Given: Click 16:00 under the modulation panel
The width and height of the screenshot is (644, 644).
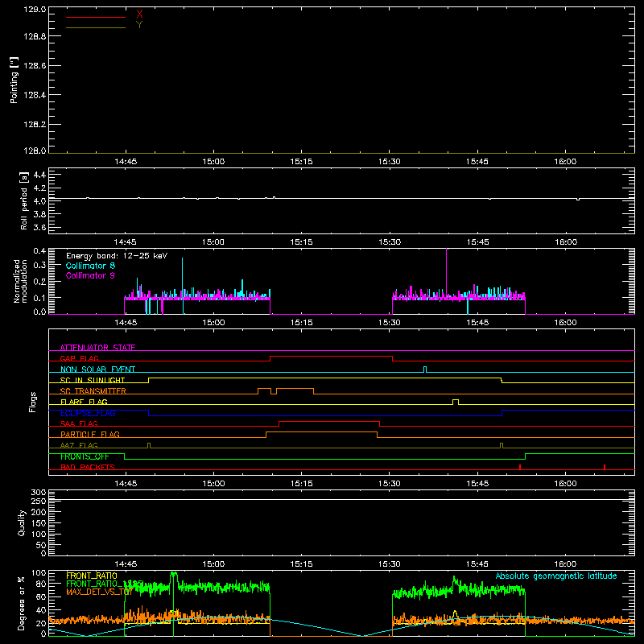Looking at the screenshot, I should point(566,323).
